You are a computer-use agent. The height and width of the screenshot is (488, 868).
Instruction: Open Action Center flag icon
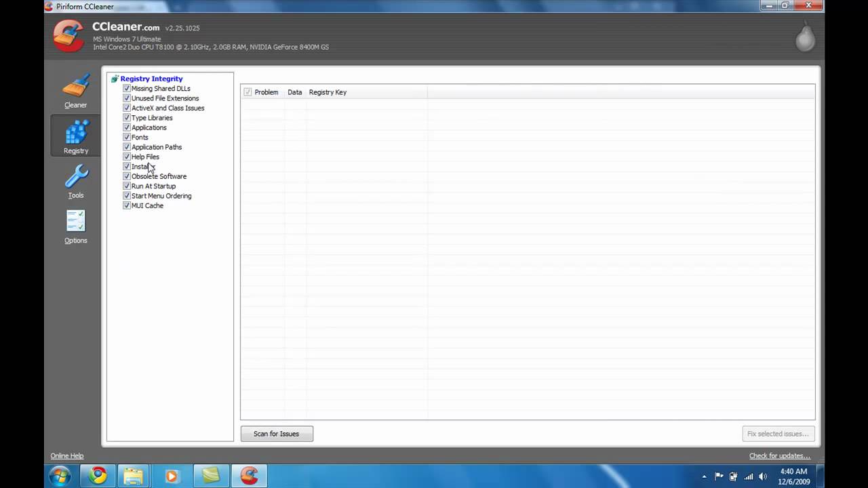tap(719, 476)
